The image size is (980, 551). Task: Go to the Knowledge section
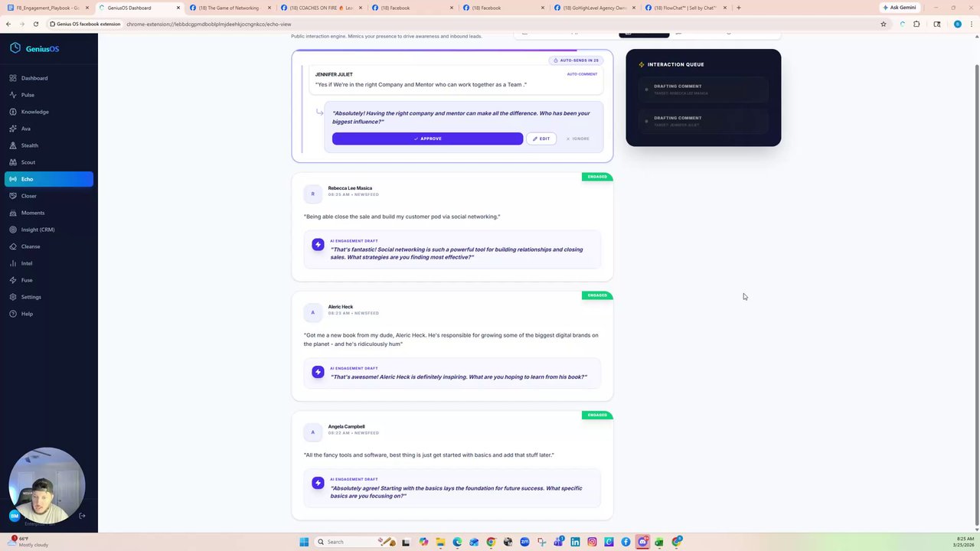tap(49, 112)
